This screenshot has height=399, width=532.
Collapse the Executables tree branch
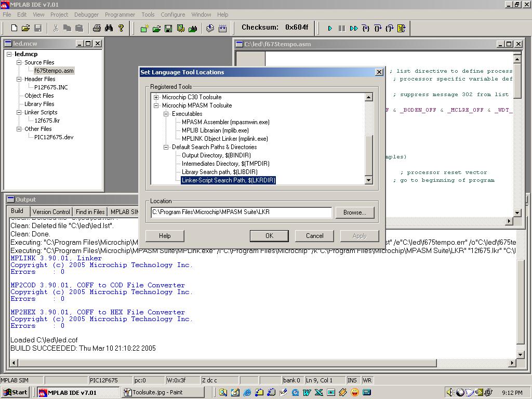coord(166,114)
